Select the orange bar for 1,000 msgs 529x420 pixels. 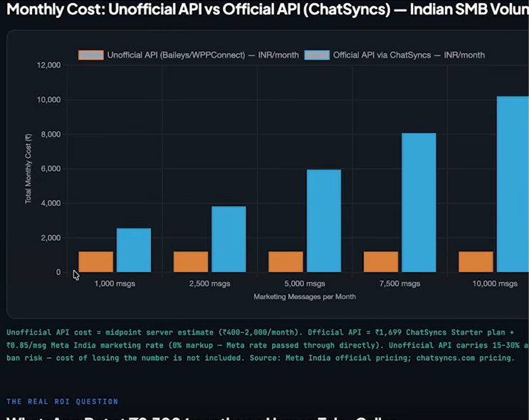96,262
